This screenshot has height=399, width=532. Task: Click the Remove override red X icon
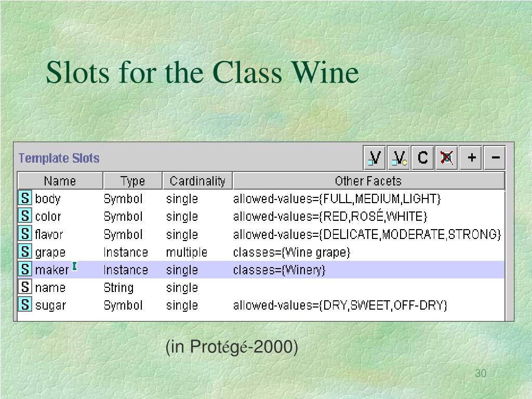pos(446,158)
